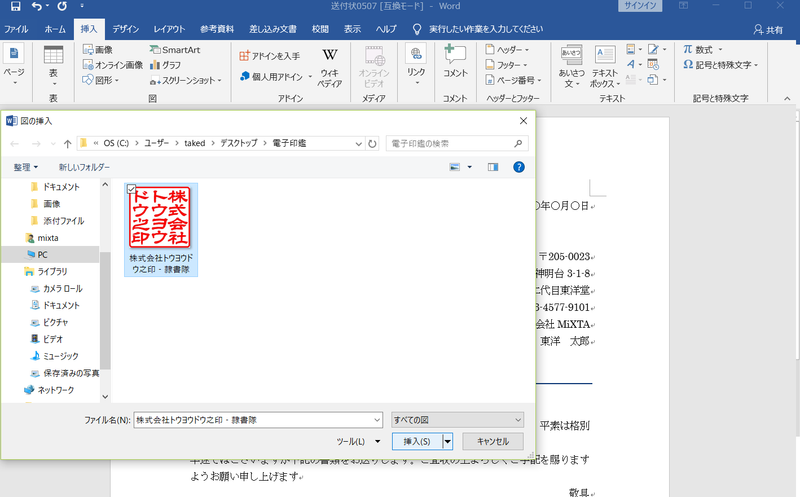Open フッター dropdown
800x497 pixels.
506,65
